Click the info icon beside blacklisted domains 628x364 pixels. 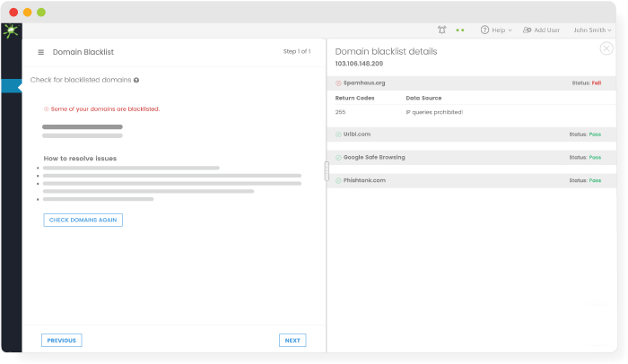tap(136, 80)
